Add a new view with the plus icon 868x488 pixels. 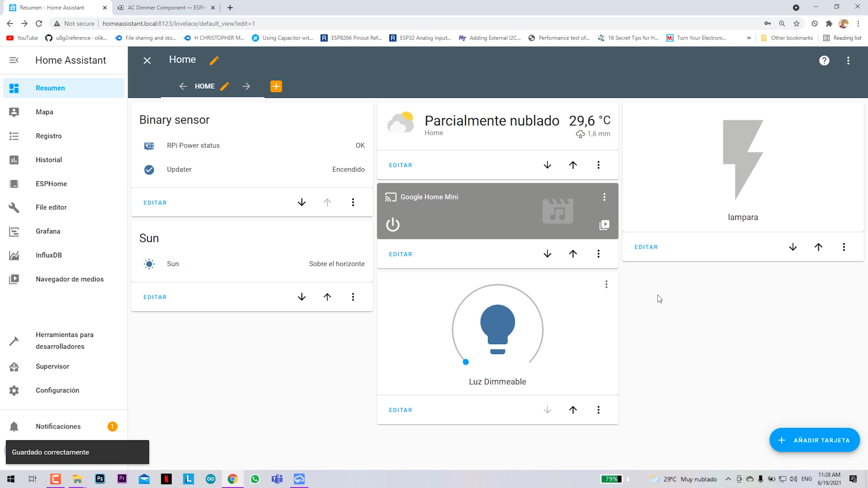point(276,86)
